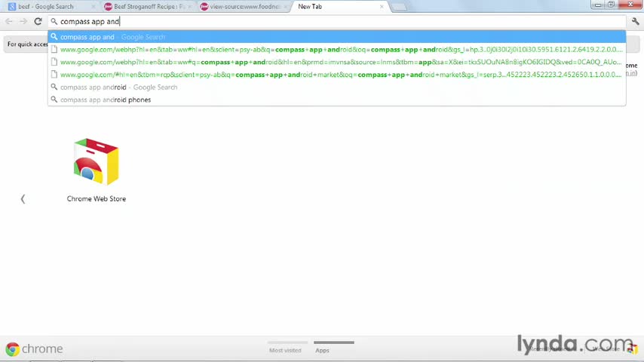Image resolution: width=644 pixels, height=362 pixels.
Task: Close the New Tab tab
Action: click(382, 7)
